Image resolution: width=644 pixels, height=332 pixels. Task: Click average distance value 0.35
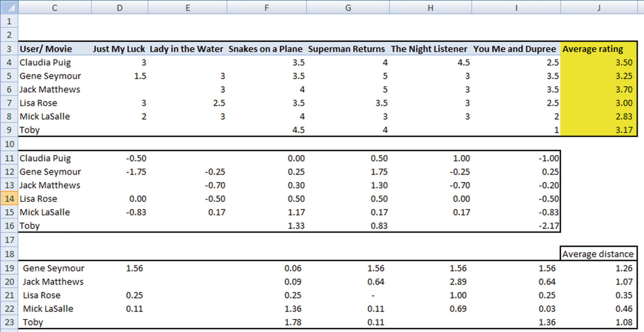point(624,295)
